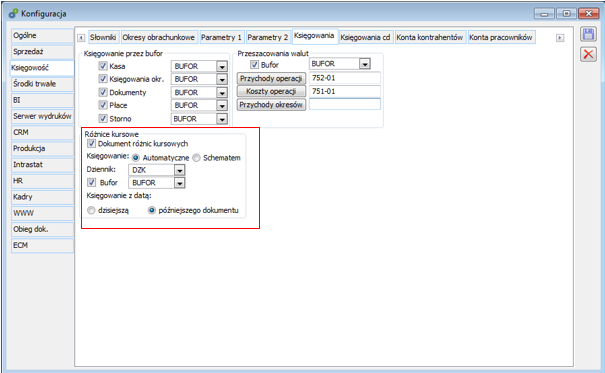Open the Ogólne section
This screenshot has height=373, width=605.
[x=42, y=35]
